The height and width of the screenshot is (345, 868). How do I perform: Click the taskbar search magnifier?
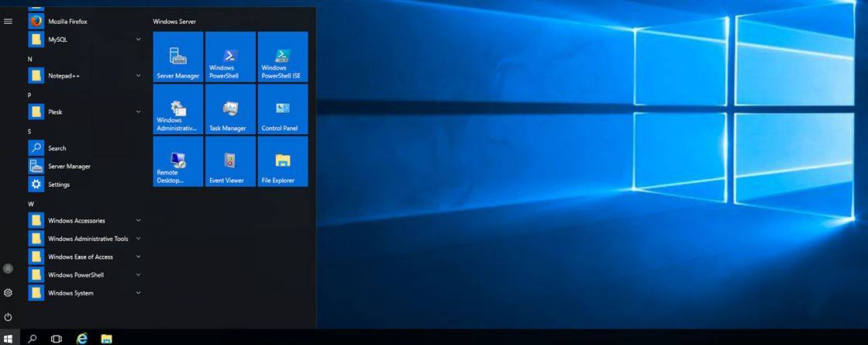(32, 339)
